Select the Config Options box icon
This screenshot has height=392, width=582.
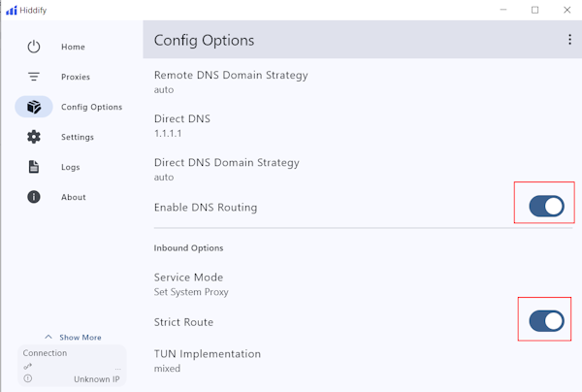(x=34, y=107)
